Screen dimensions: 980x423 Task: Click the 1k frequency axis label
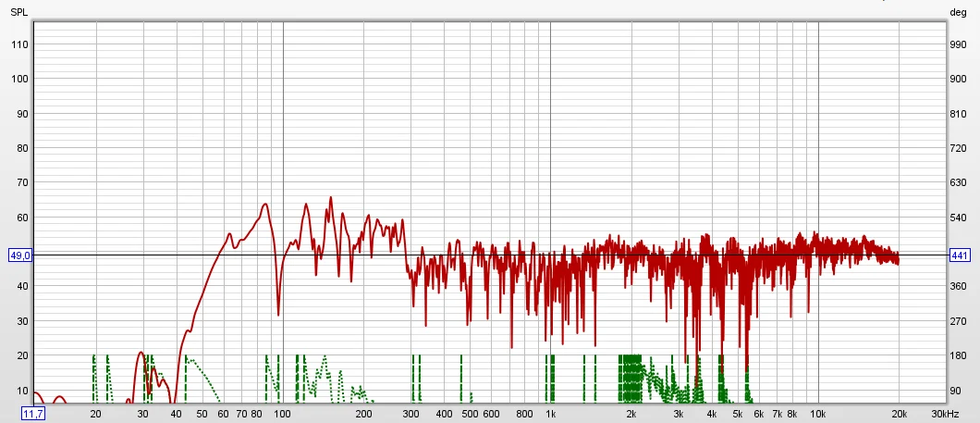pos(551,414)
